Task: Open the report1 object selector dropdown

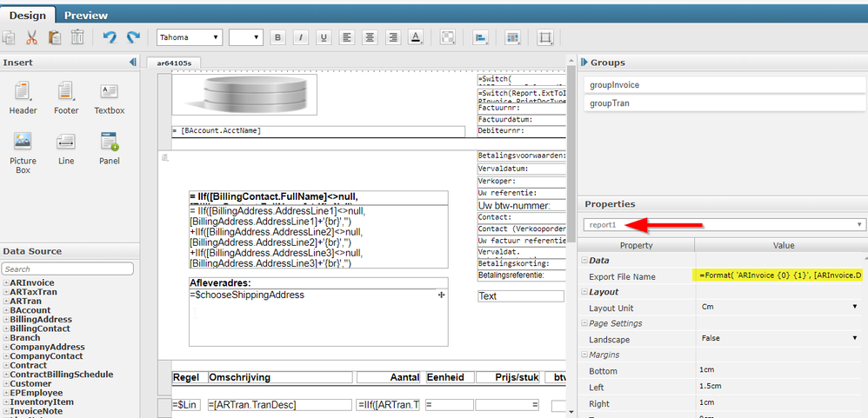Action: [x=724, y=224]
